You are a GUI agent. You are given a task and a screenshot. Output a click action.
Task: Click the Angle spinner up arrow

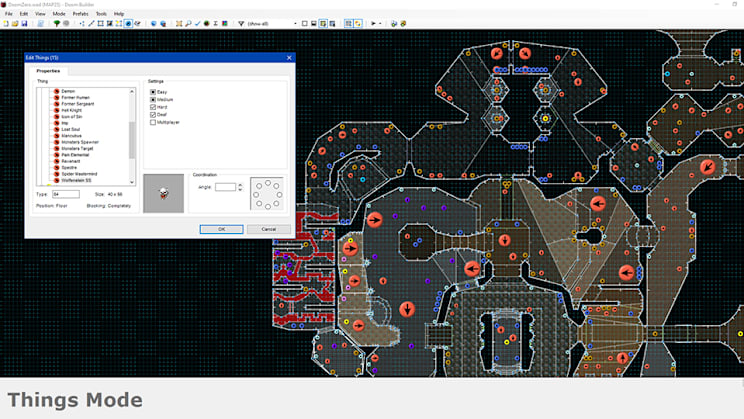(240, 185)
